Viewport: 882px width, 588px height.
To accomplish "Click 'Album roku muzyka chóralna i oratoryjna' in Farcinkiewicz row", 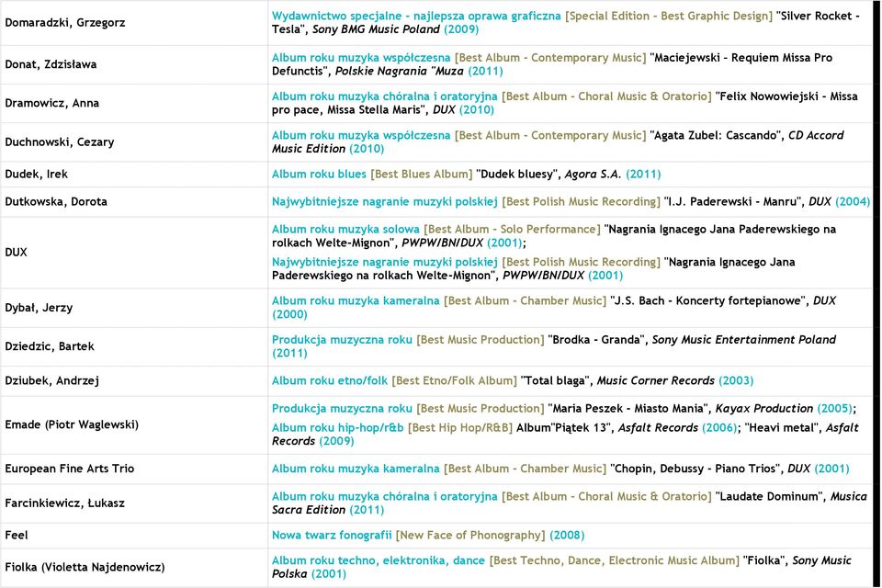I will 385,496.
